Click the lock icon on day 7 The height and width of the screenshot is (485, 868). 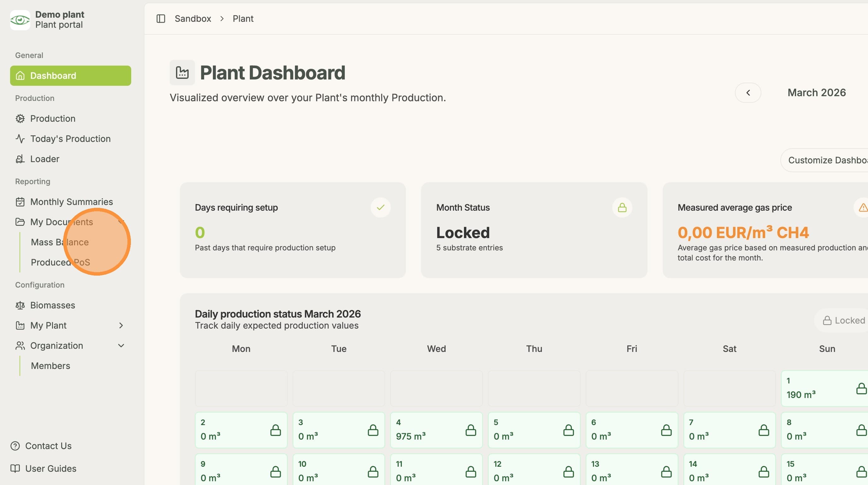coord(764,430)
